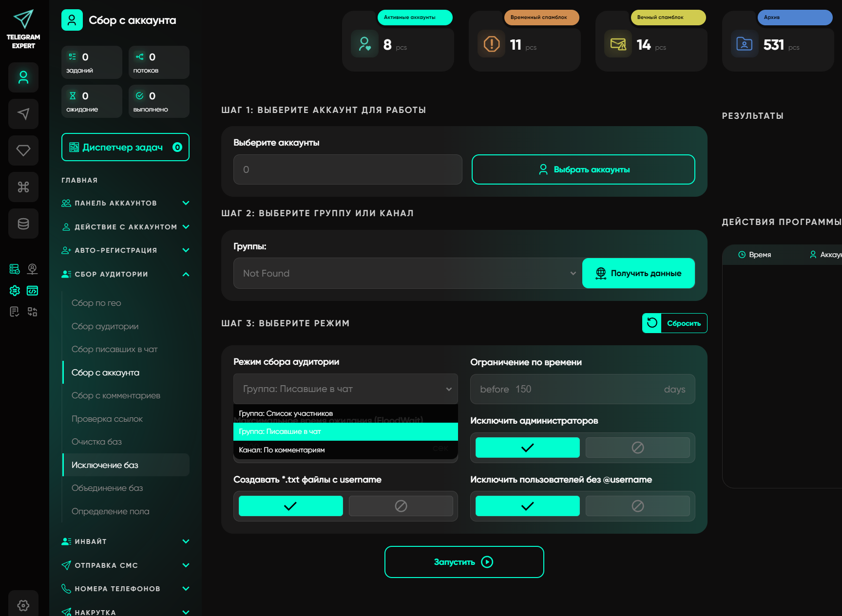Disable creating *.txt files with username
Image resolution: width=842 pixels, height=616 pixels.
point(401,506)
